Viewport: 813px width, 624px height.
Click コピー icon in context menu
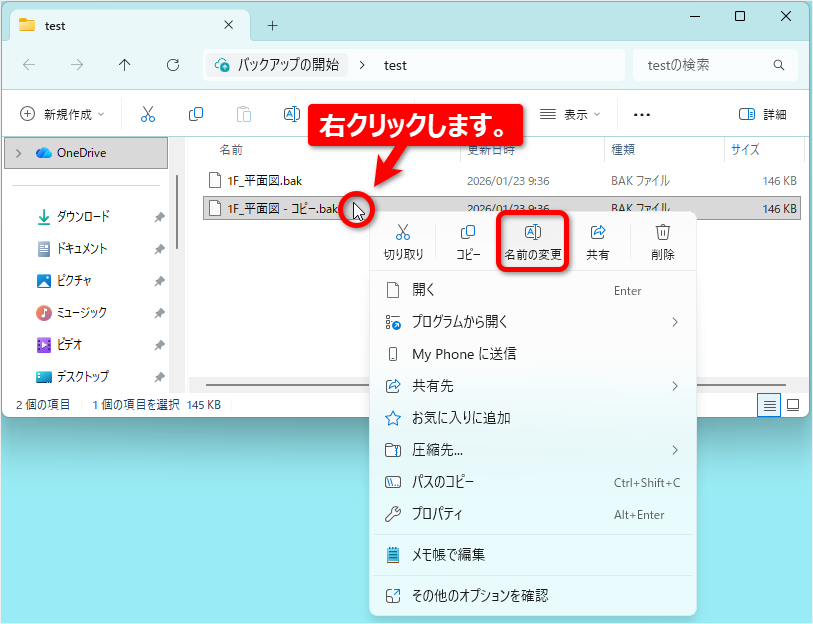468,241
